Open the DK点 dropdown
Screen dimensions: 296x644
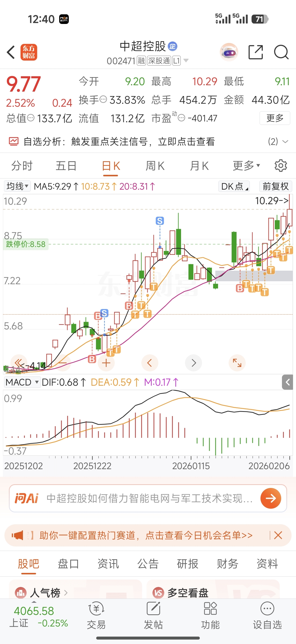click(x=234, y=186)
